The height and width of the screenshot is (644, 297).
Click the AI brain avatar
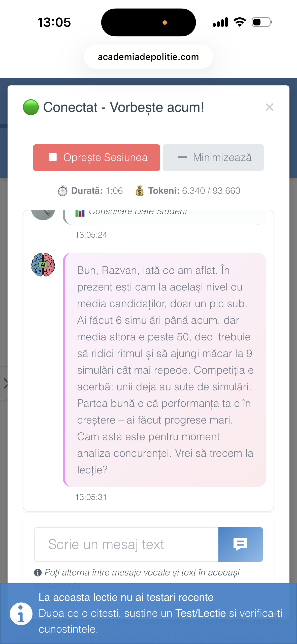point(43,265)
